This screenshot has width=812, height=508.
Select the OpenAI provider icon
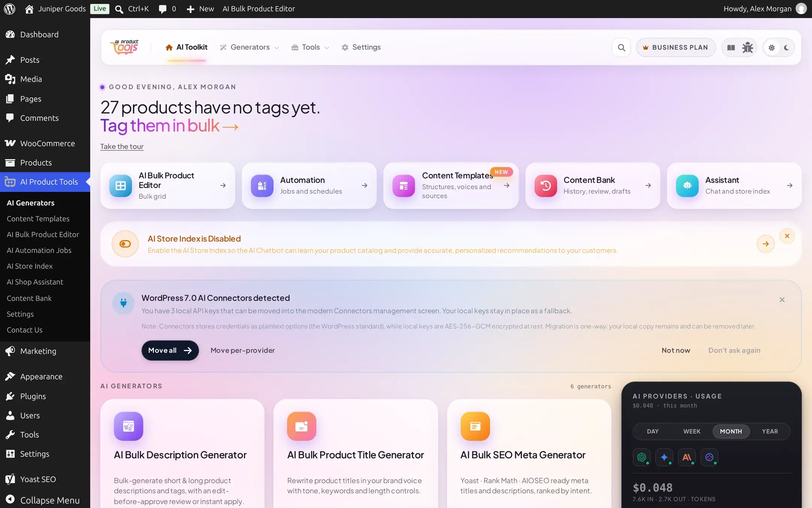[642, 457]
